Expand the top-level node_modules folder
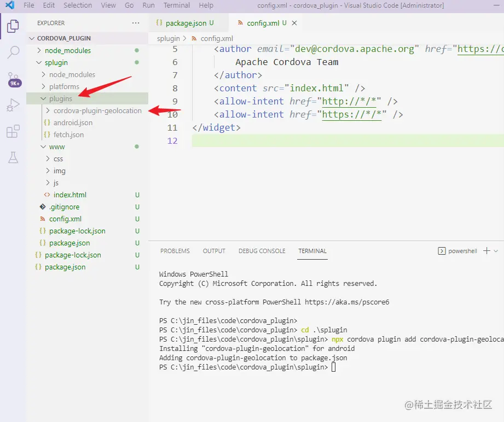The height and width of the screenshot is (422, 504). tap(88, 50)
